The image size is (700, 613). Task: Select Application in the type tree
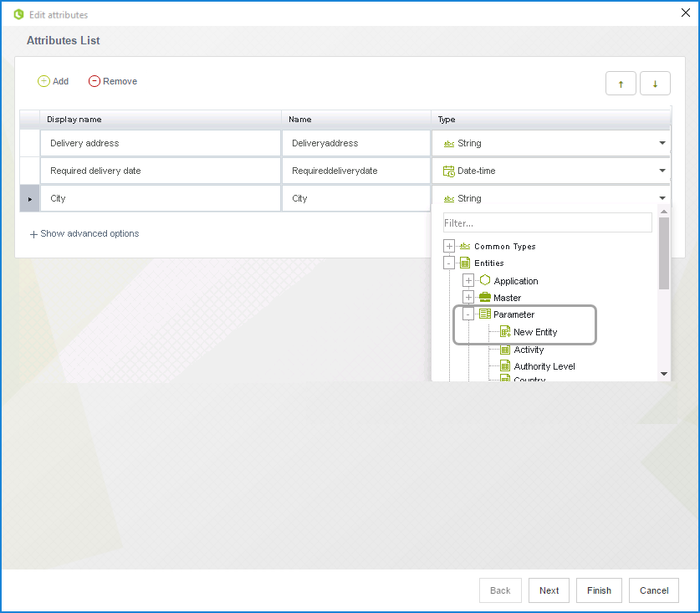pyautogui.click(x=516, y=281)
